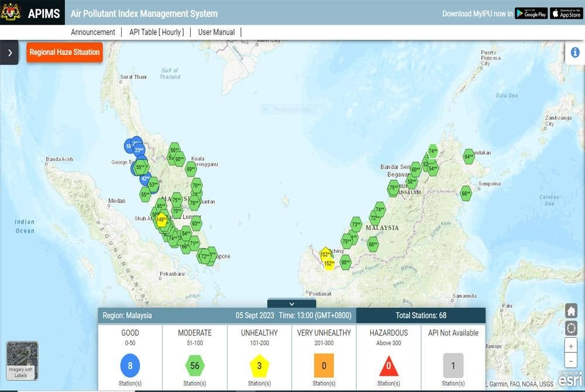Open the Announcement menu item
585x392 pixels.
(x=92, y=32)
